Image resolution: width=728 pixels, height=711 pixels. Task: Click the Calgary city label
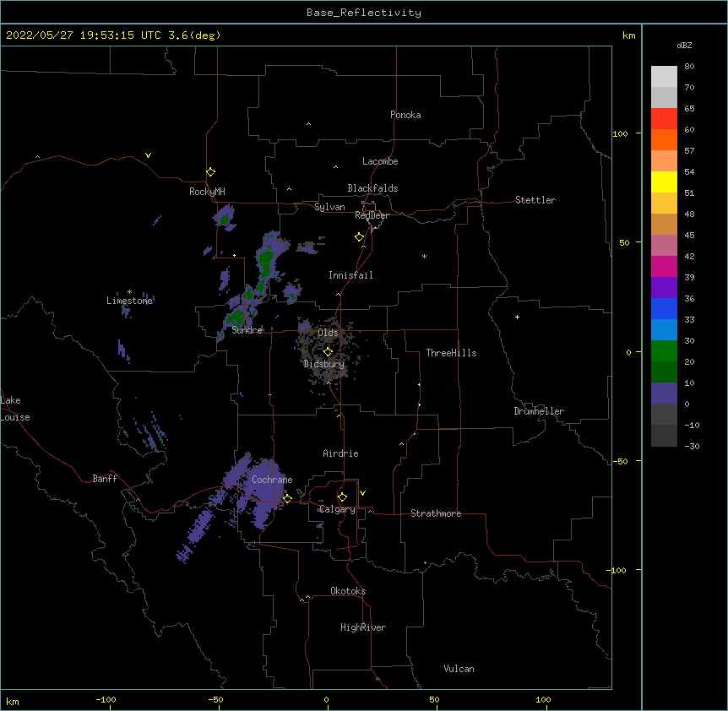[337, 509]
